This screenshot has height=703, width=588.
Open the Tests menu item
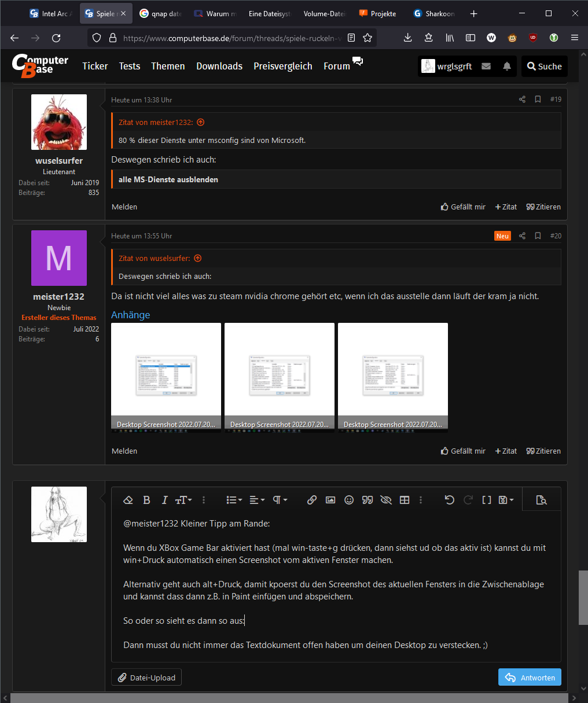[x=130, y=66]
